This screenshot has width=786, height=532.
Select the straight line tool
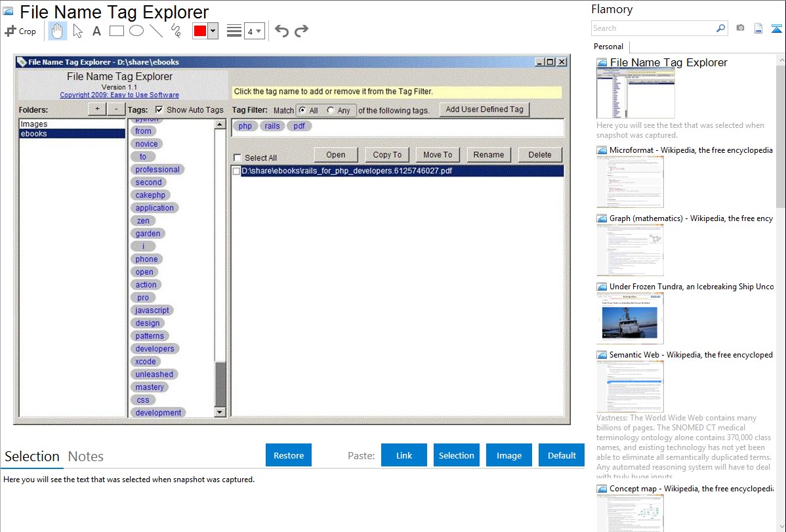(x=156, y=31)
